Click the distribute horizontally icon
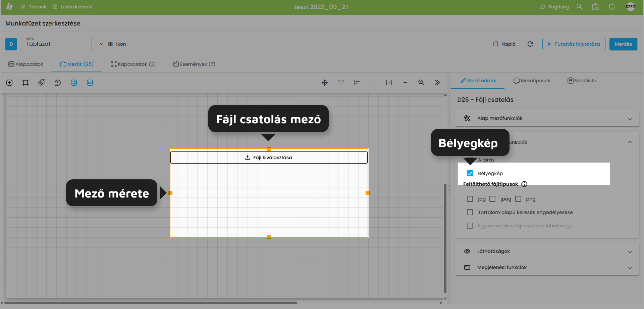This screenshot has height=309, width=644. [x=389, y=83]
